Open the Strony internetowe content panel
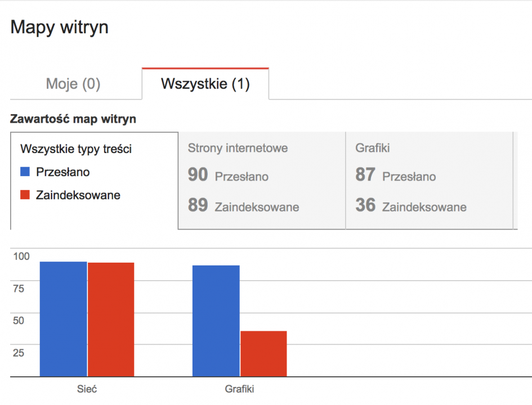The width and height of the screenshot is (532, 405). click(x=262, y=181)
